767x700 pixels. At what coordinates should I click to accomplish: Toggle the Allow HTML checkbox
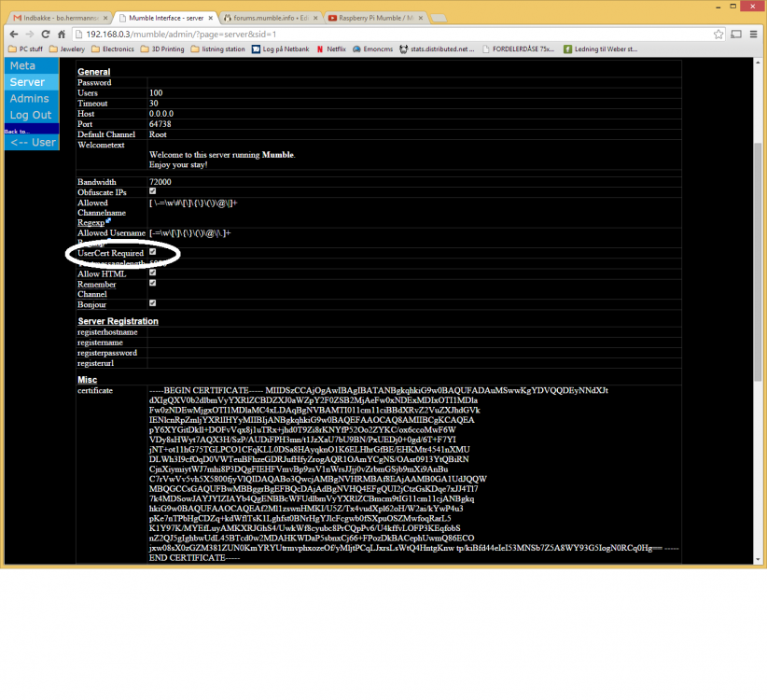coord(151,273)
